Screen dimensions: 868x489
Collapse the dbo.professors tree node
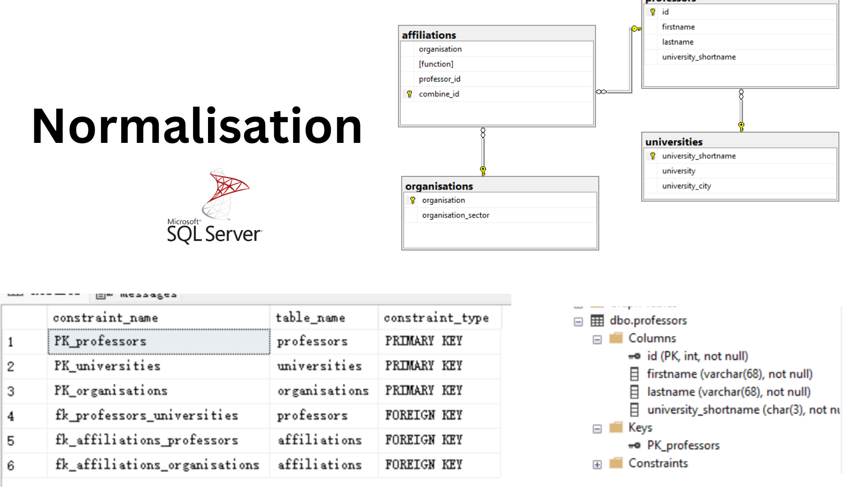578,322
